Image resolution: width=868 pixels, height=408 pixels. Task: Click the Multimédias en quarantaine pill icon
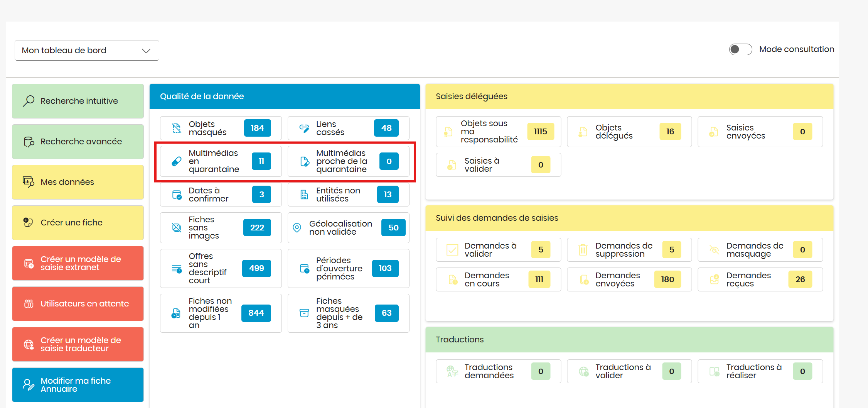[x=177, y=161]
